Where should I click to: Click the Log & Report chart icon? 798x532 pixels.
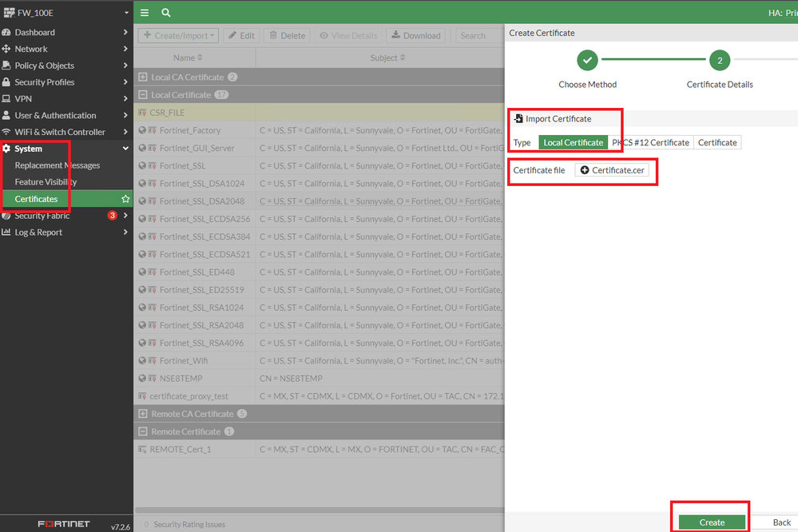point(6,232)
